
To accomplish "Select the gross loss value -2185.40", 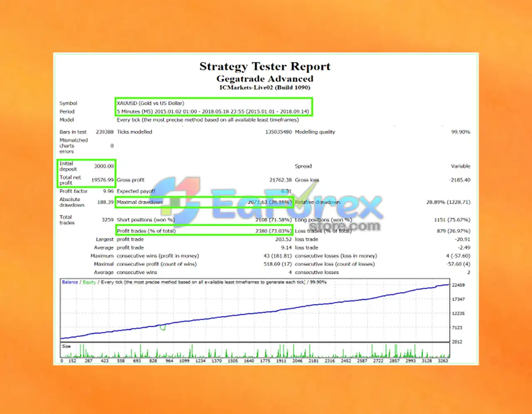I will point(460,180).
